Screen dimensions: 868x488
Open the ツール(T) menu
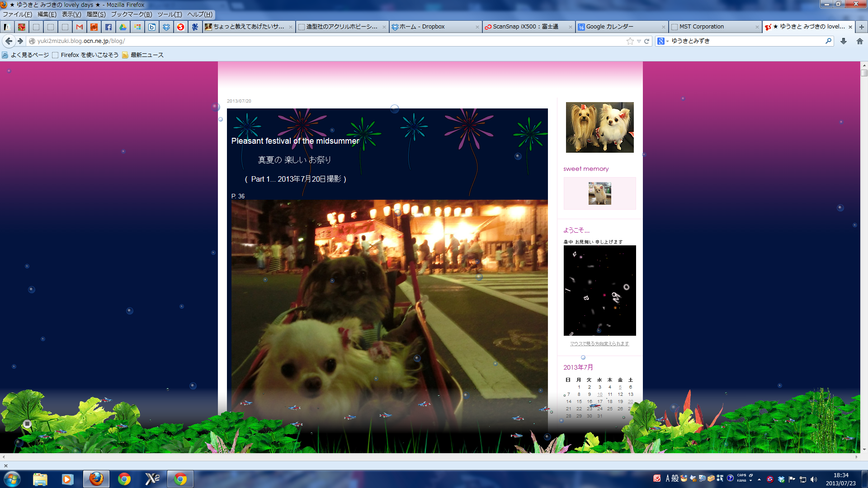[x=170, y=14]
